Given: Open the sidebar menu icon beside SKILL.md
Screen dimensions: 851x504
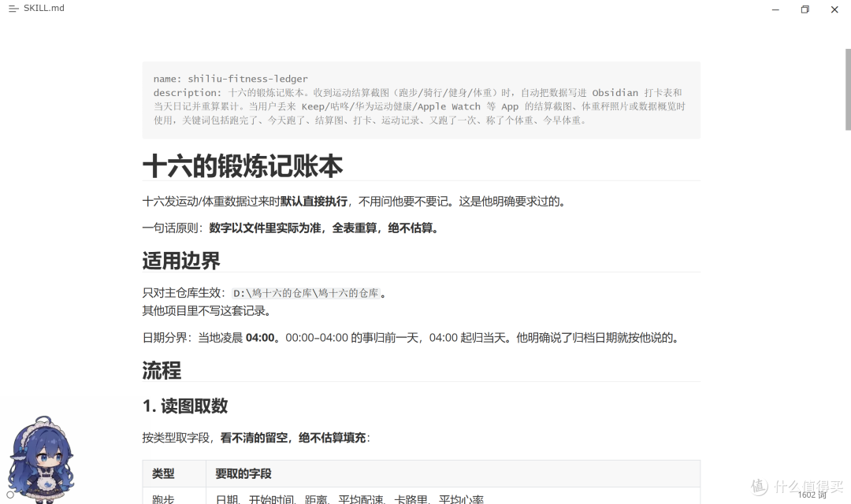Looking at the screenshot, I should 13,9.
